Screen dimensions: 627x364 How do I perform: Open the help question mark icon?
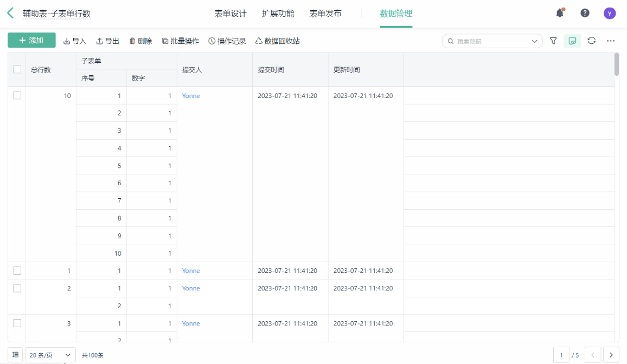pyautogui.click(x=585, y=13)
